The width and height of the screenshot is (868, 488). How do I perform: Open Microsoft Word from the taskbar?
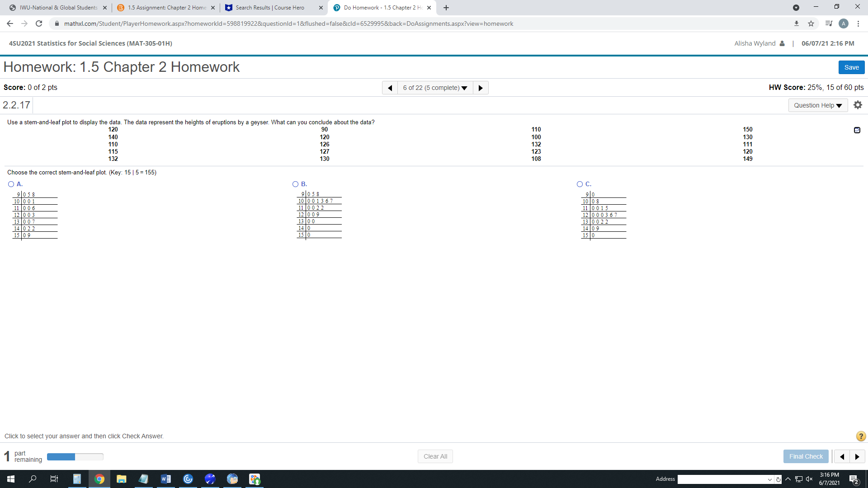click(x=165, y=479)
